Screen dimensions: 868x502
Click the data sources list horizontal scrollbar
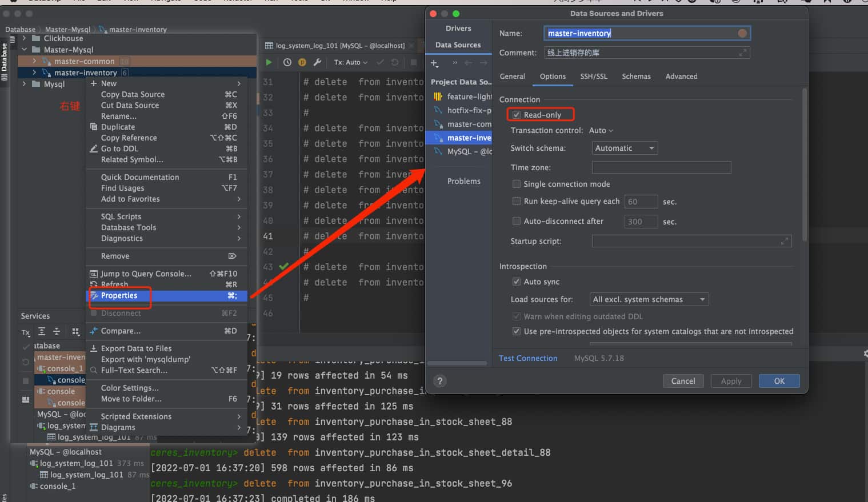[x=456, y=363]
